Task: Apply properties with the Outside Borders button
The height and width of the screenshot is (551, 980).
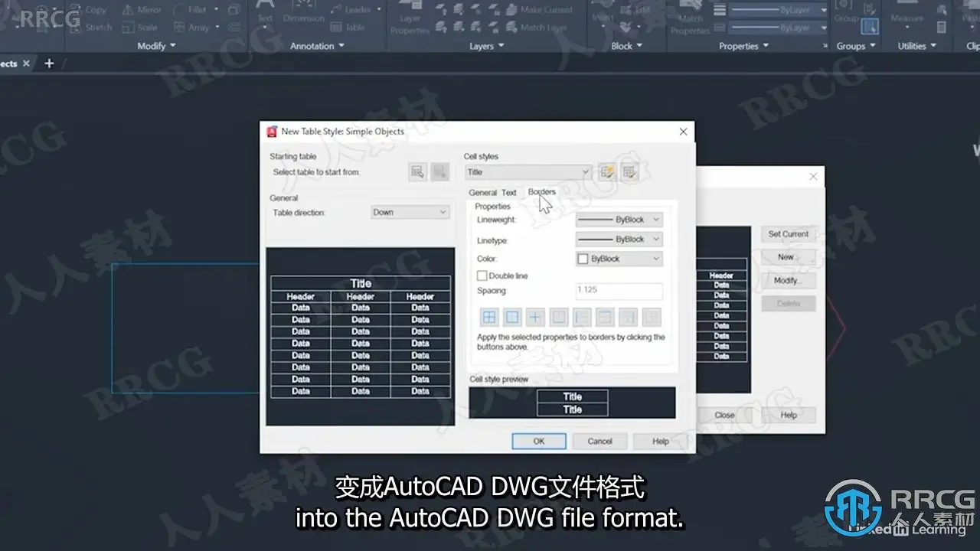Action: (x=512, y=317)
